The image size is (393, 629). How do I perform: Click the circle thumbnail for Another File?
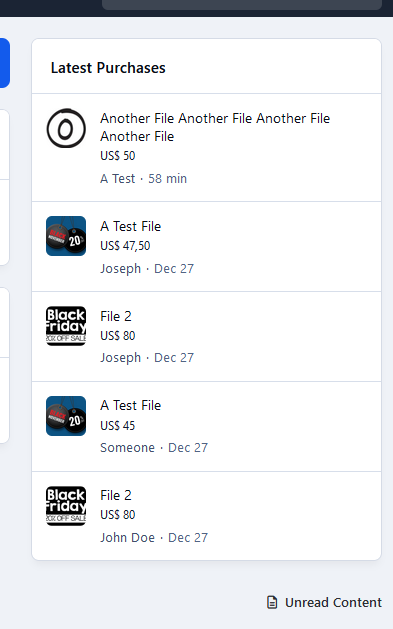click(x=66, y=128)
